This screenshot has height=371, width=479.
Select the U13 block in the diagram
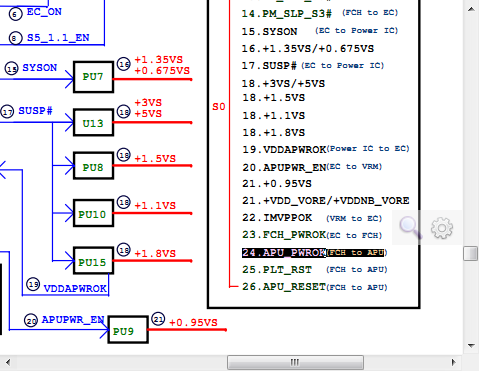click(93, 123)
